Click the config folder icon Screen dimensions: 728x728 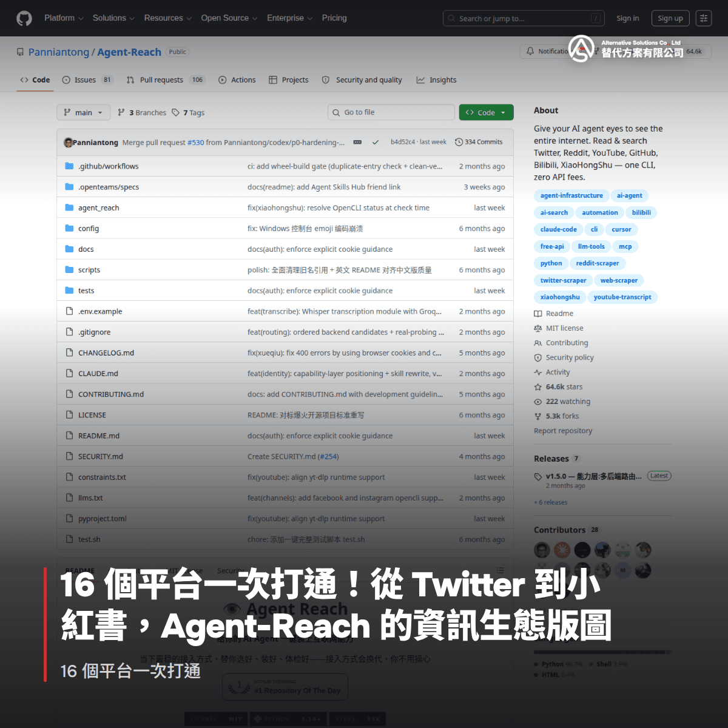click(69, 228)
